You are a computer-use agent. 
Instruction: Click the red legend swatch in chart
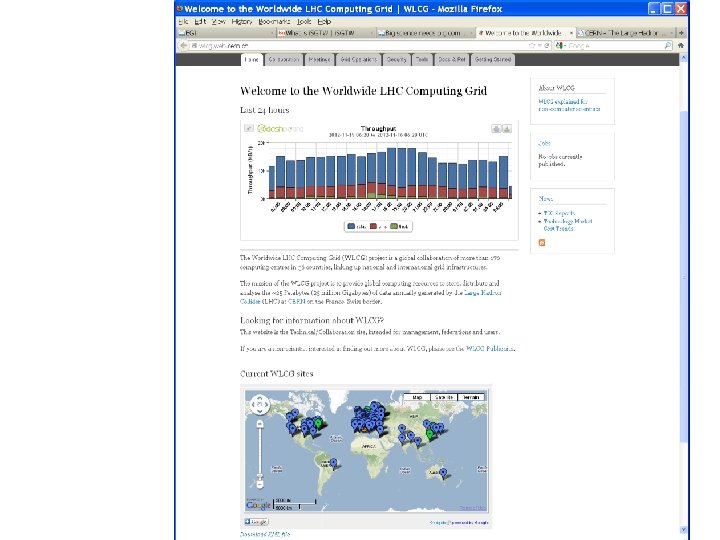point(373,226)
